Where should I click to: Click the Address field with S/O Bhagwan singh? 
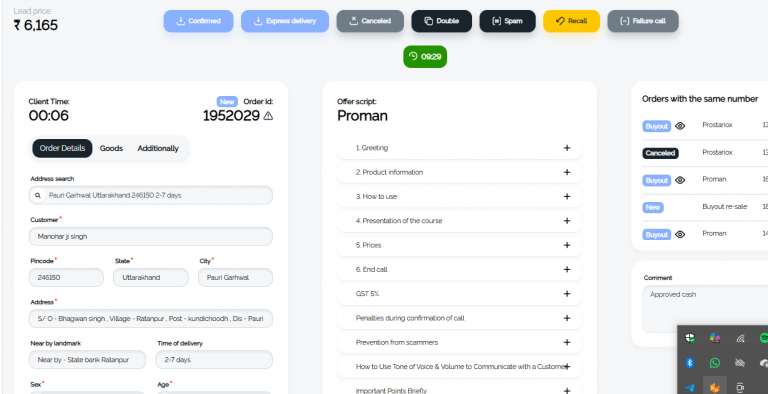[x=151, y=319]
